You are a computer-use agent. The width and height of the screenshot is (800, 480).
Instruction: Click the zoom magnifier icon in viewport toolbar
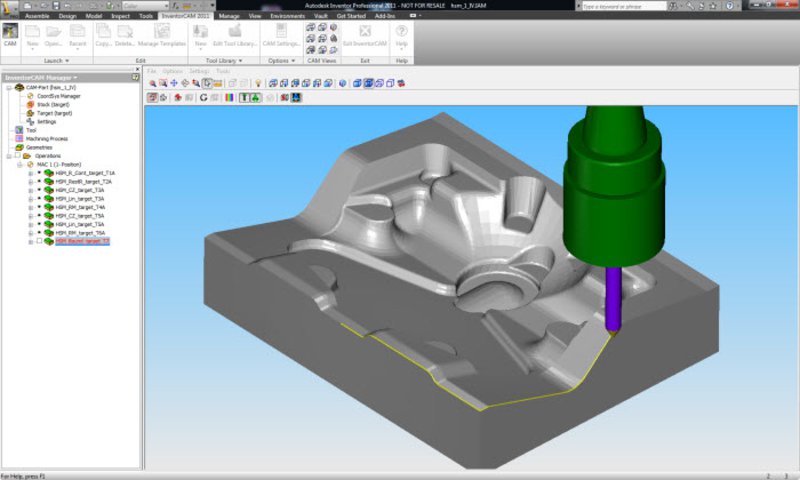(x=152, y=83)
